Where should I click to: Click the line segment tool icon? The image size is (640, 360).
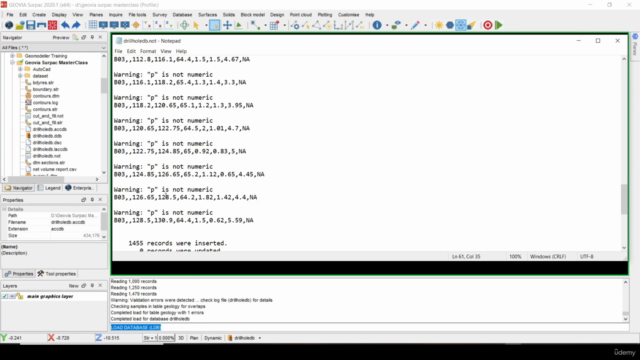pos(255,25)
